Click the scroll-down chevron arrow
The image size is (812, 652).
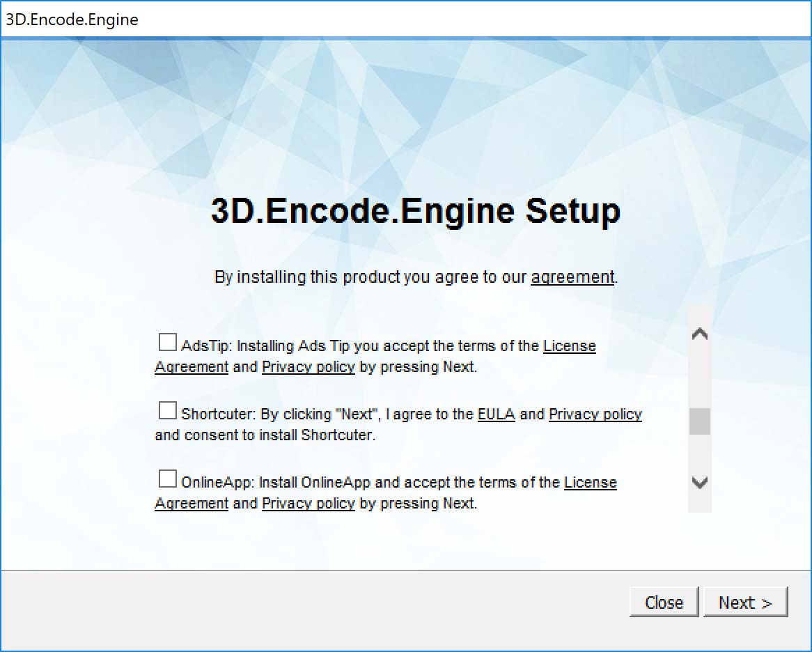click(x=700, y=483)
